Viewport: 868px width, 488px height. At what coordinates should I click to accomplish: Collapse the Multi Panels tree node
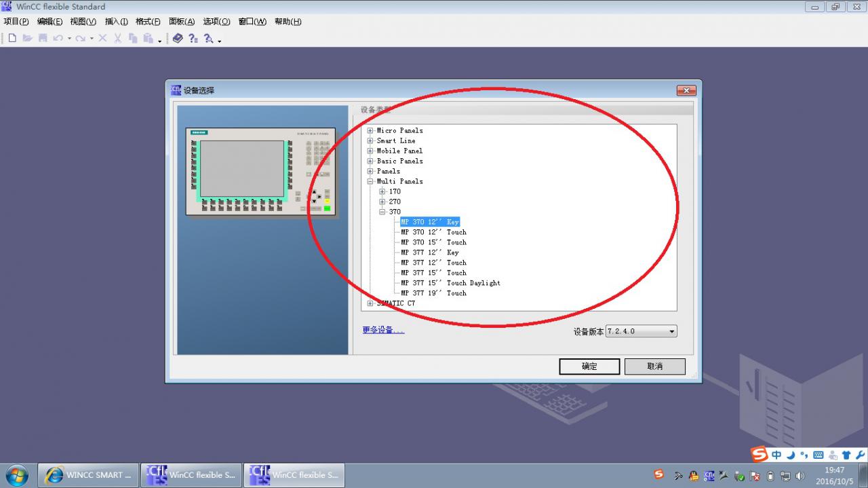pyautogui.click(x=370, y=181)
